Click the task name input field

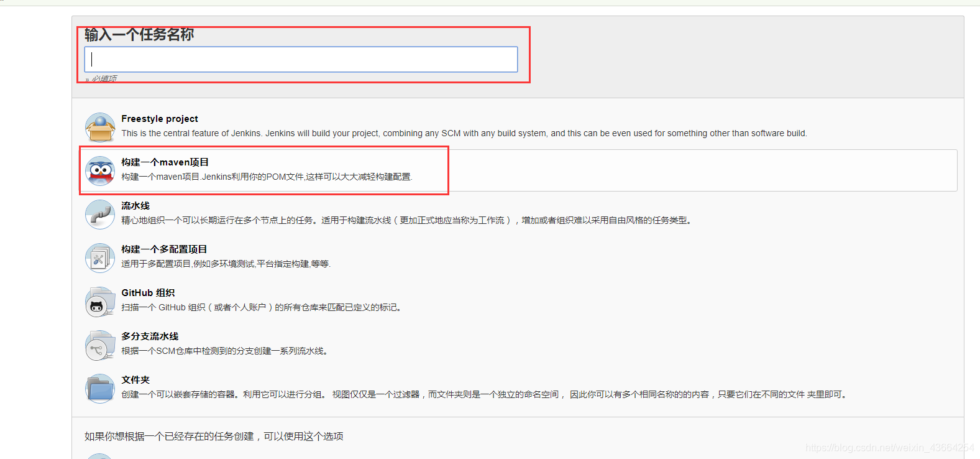301,59
